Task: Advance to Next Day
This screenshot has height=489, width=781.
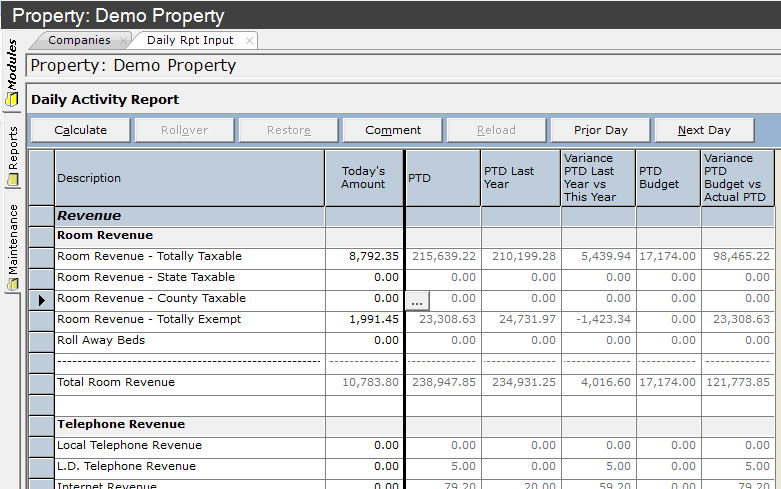Action: tap(704, 130)
